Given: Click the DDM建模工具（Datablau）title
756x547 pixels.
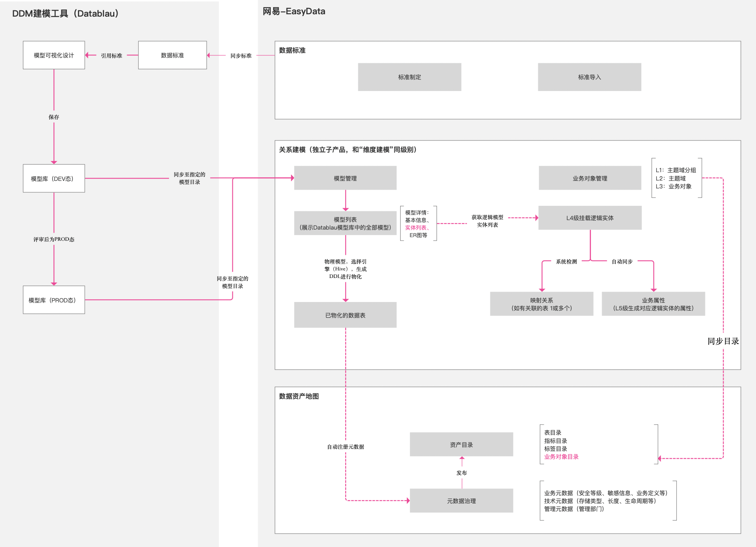Looking at the screenshot, I should [66, 13].
